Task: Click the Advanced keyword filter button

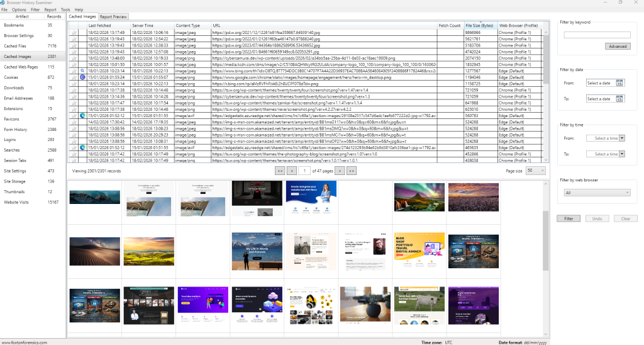Action: 617,47
